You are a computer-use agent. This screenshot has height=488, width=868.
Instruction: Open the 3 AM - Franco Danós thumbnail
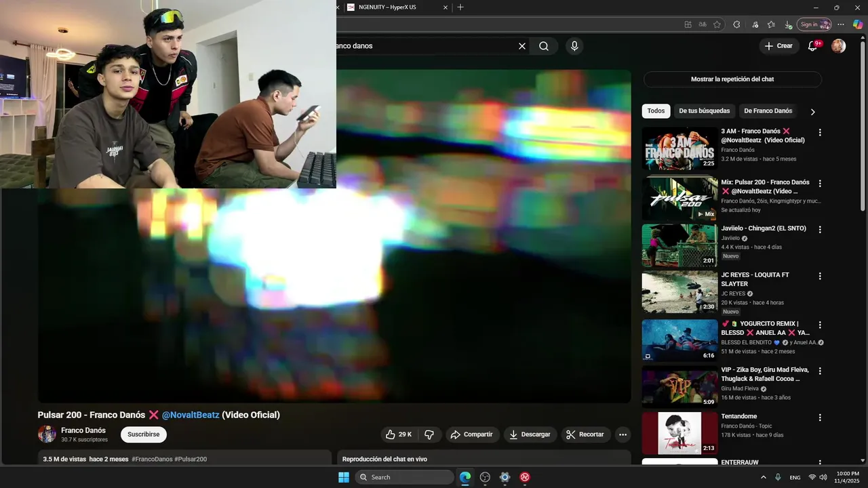[679, 148]
